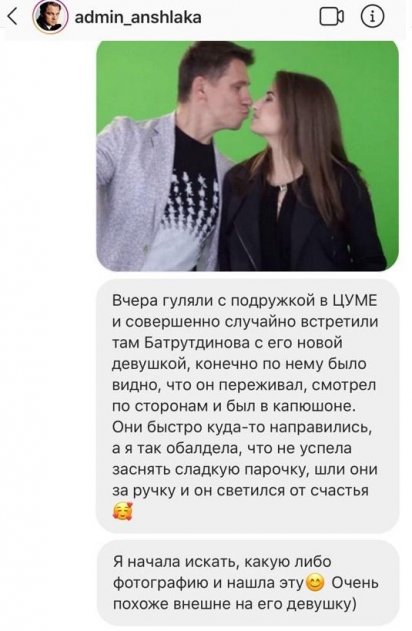Image resolution: width=412 pixels, height=631 pixels.
Task: Click the line "за ручку и он светился от счастья"
Action: [241, 491]
